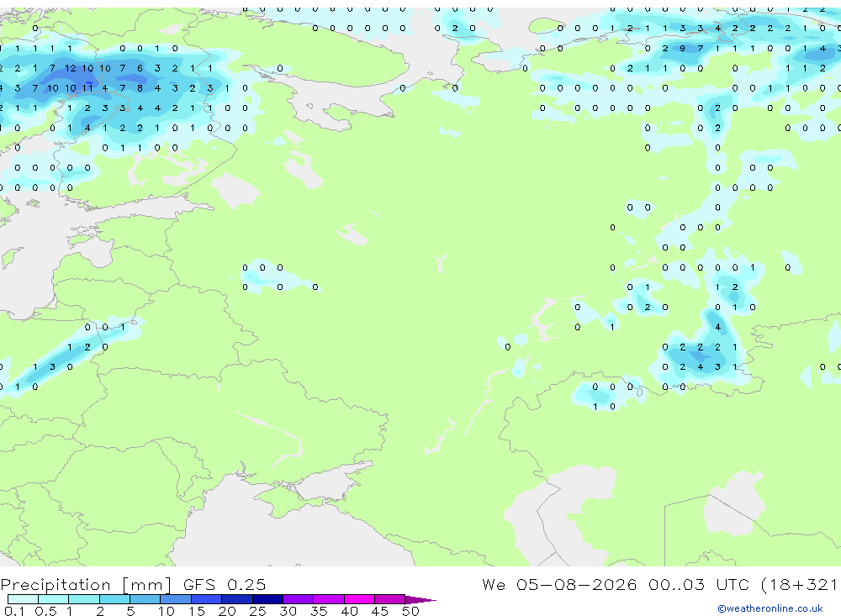Click the legend label '0.5'

45,611
